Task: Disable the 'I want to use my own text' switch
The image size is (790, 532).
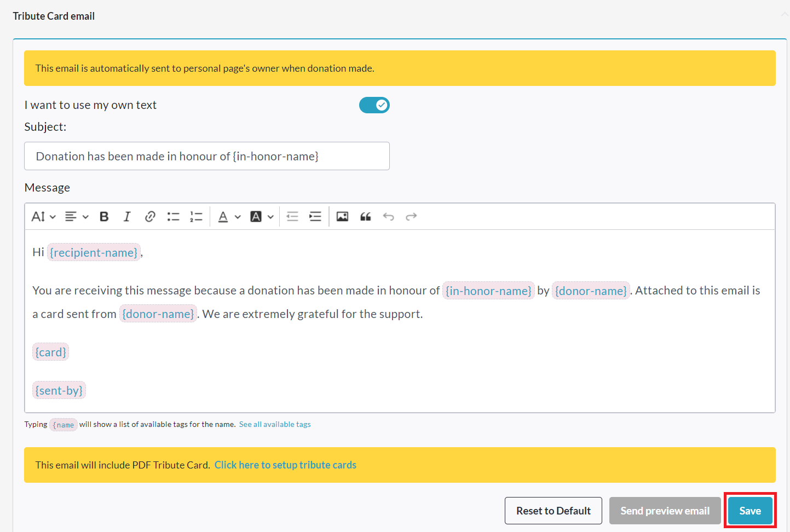Action: tap(374, 105)
